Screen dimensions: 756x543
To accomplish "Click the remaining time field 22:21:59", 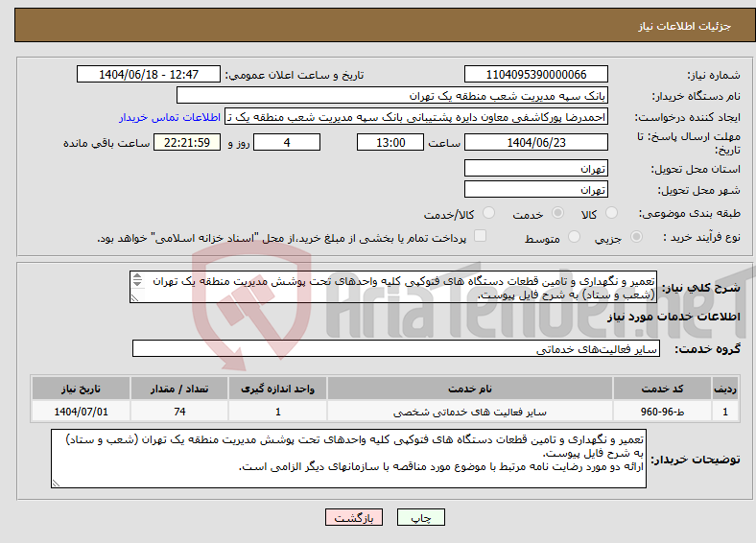I will 187,143.
